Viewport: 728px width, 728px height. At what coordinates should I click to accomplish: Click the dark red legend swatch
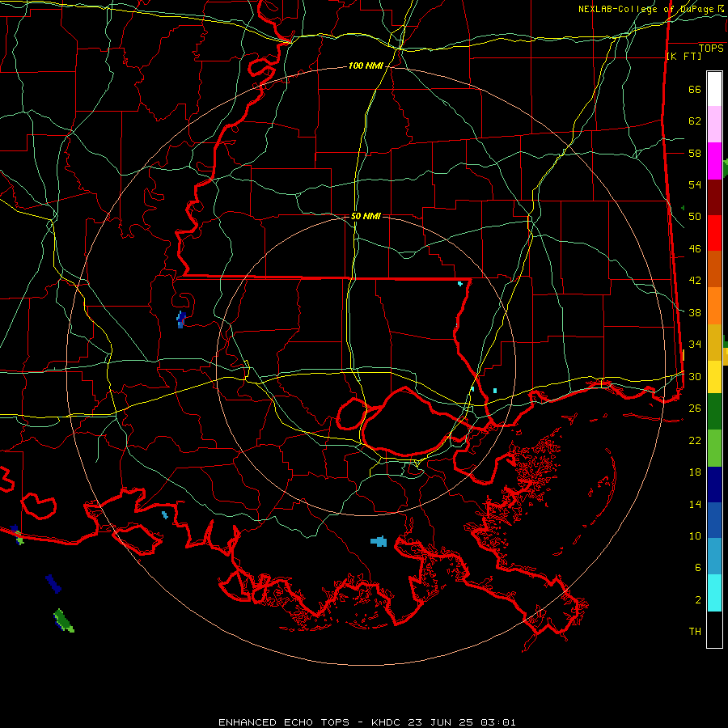714,197
